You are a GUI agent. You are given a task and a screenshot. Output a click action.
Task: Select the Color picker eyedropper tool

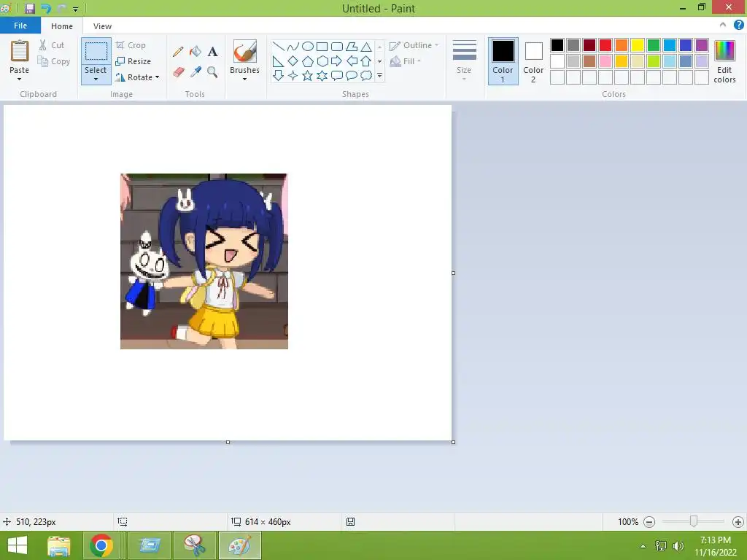[196, 72]
